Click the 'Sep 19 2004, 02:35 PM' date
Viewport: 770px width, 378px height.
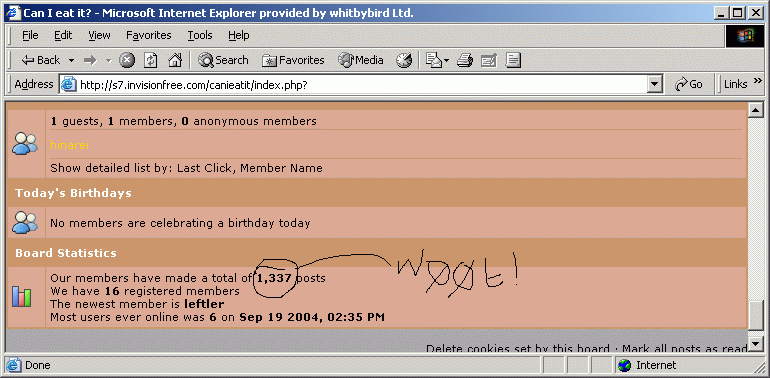point(312,317)
